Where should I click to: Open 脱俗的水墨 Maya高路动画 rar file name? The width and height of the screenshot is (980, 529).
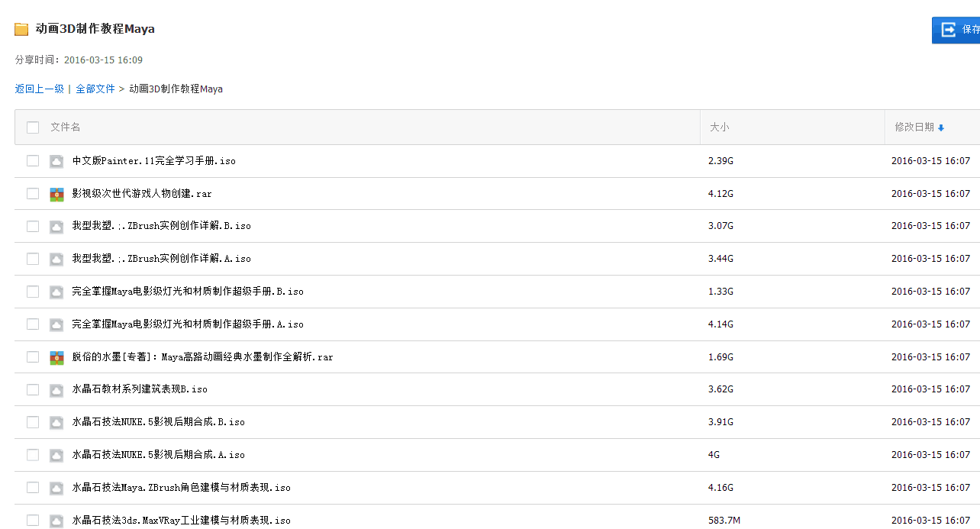(x=203, y=357)
